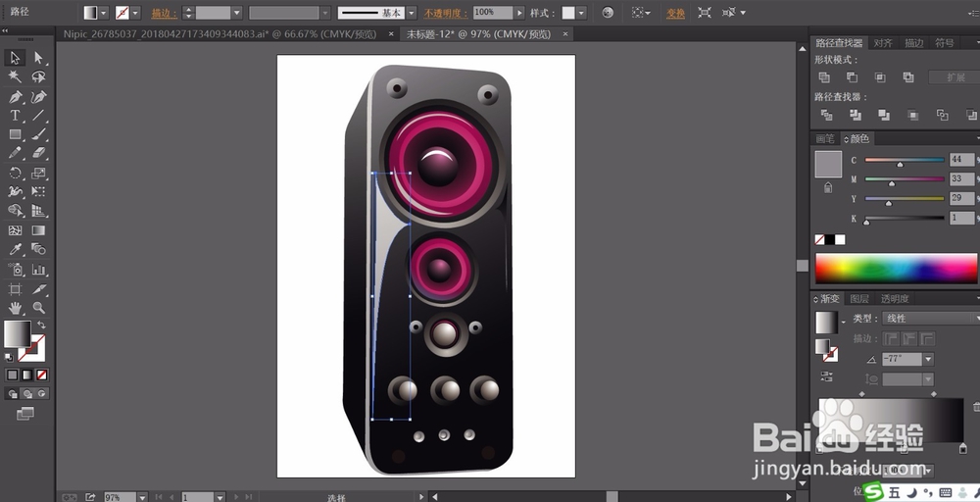Reset to default fill and stroke
Screen dimensions: 980x502
[x=9, y=358]
